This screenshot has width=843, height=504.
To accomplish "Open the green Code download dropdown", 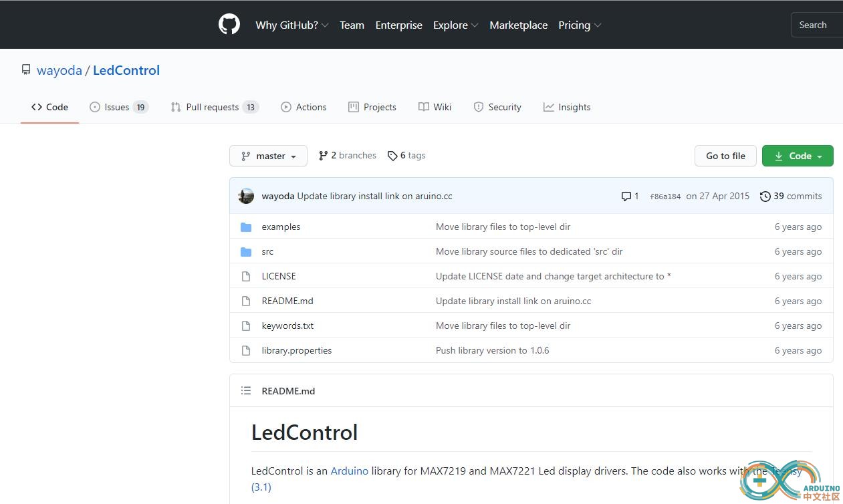I will point(798,156).
